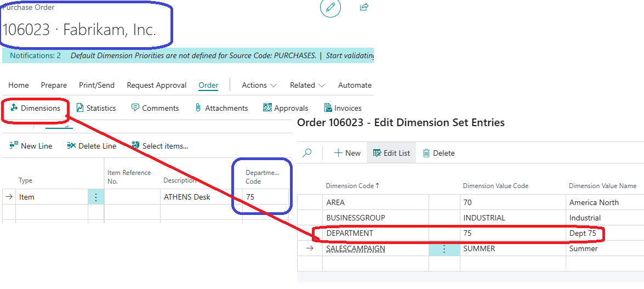Click the Department Code column header
Screen dimensions: 644x289
(263, 177)
